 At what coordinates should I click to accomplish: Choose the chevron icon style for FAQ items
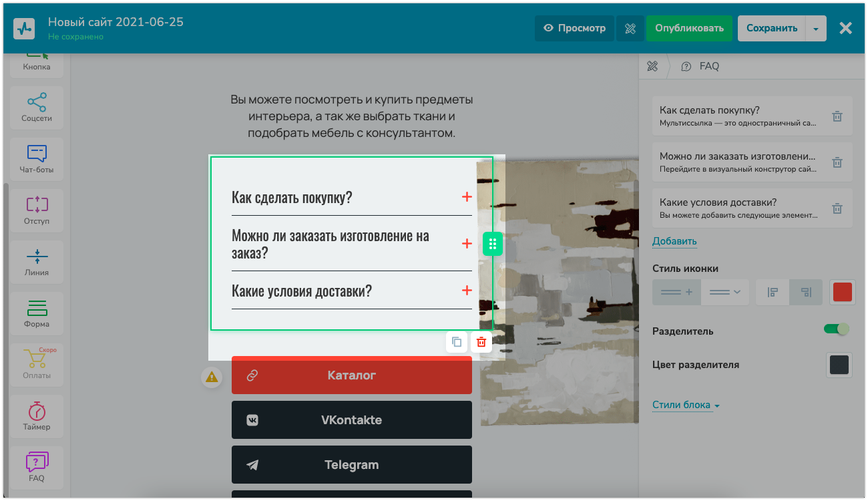[x=725, y=292]
